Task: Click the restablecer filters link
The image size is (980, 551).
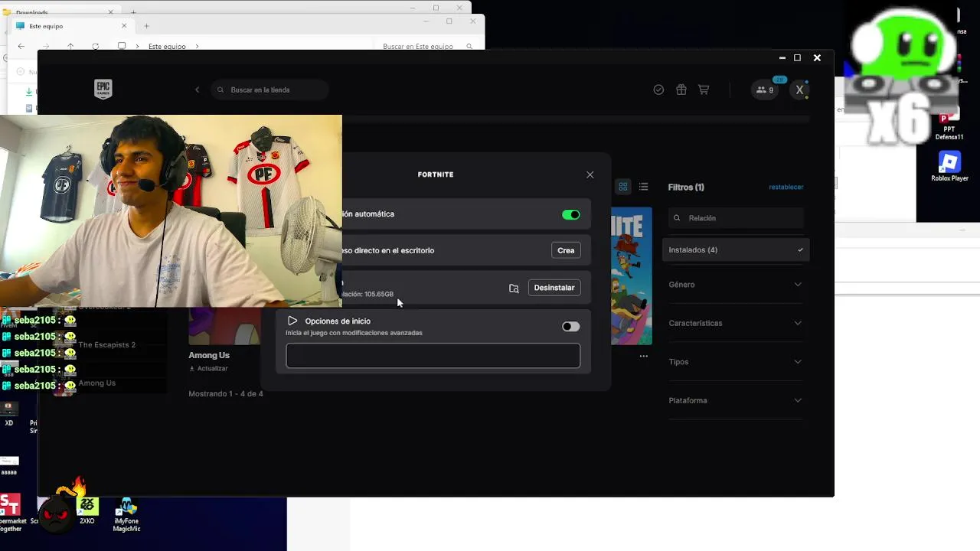Action: pyautogui.click(x=786, y=187)
